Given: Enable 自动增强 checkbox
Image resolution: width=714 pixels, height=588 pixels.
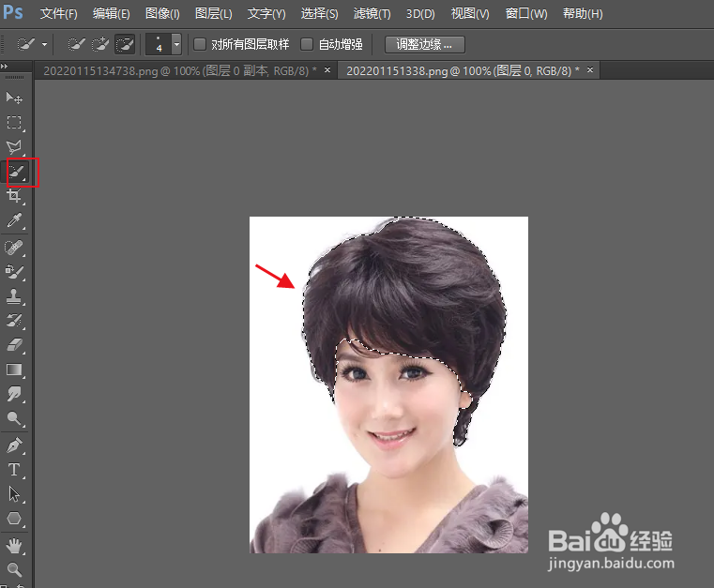Looking at the screenshot, I should click(x=307, y=44).
